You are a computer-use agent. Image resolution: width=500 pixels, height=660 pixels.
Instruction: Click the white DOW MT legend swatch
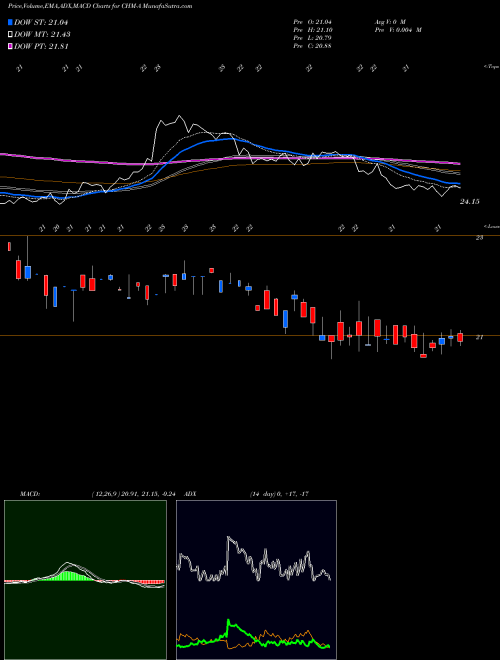click(10, 35)
